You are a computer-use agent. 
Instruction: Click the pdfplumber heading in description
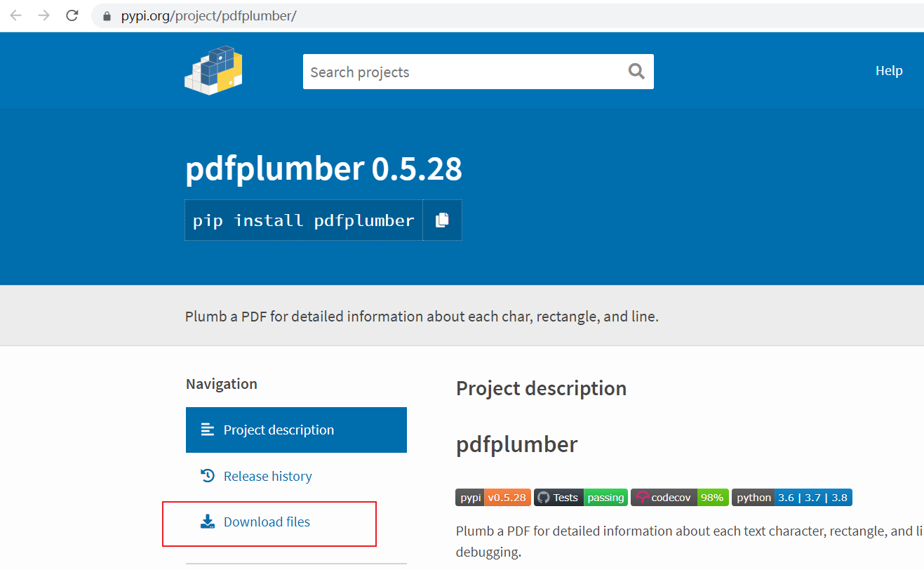pos(517,444)
